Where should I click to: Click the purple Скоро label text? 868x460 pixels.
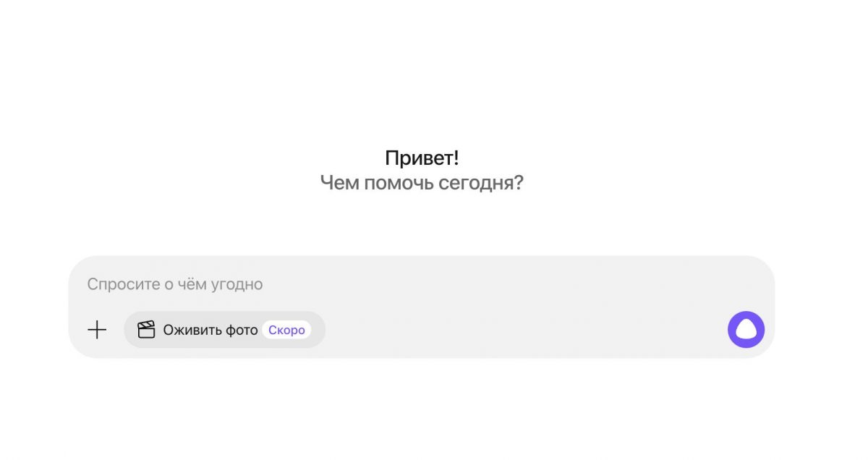click(286, 330)
